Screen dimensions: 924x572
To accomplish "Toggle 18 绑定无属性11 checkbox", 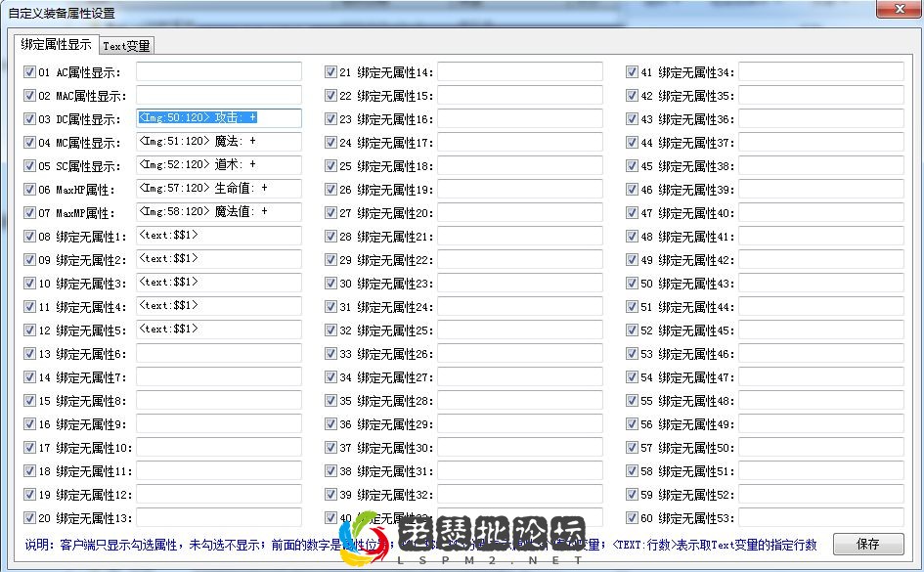I will 29,470.
